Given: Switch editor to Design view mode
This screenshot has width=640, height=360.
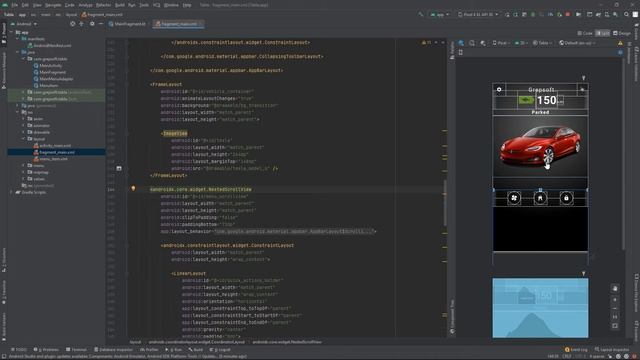Looking at the screenshot, I should (622, 33).
